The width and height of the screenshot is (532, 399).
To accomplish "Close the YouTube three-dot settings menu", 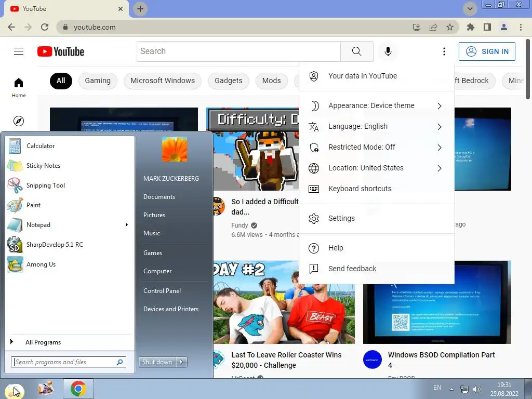I will [444, 51].
